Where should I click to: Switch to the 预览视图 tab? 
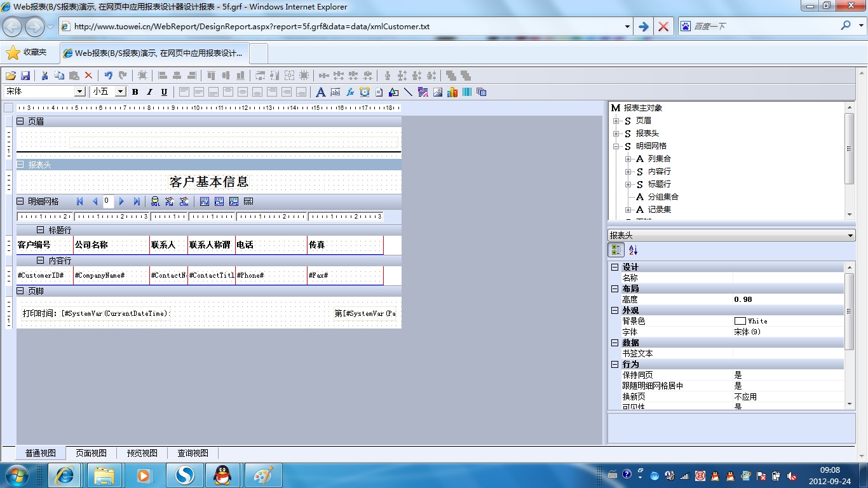(142, 453)
